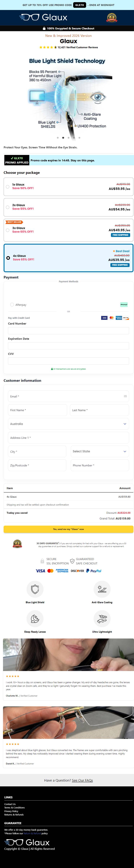Open the Terms & Conditions footer link
Screen dimensions: 134x868
click(x=14, y=808)
